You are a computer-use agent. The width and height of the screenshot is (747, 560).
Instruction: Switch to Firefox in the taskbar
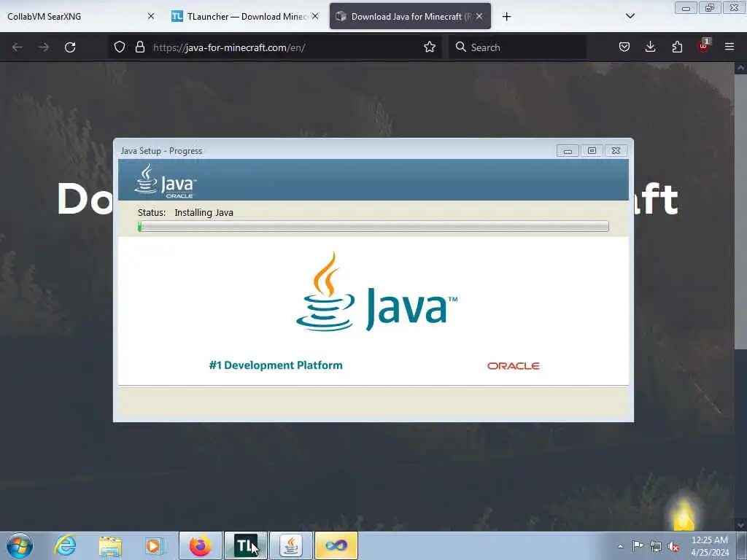click(201, 545)
